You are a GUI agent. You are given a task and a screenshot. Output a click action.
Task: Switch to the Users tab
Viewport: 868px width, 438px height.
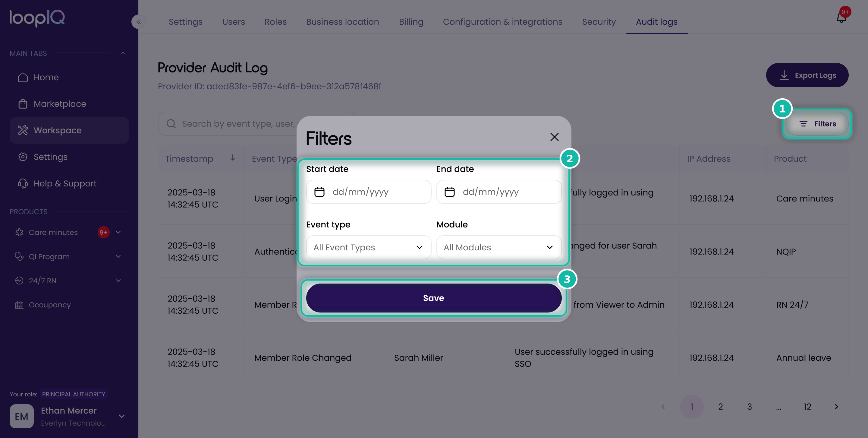point(234,22)
